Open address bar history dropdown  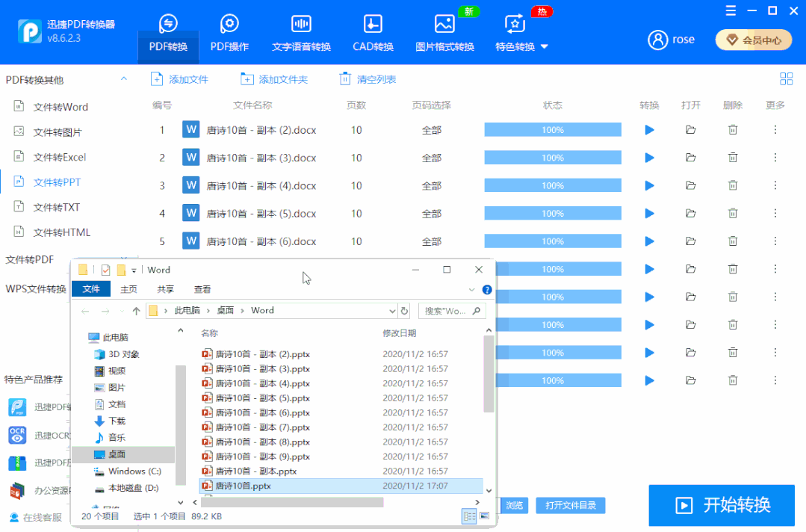[392, 311]
